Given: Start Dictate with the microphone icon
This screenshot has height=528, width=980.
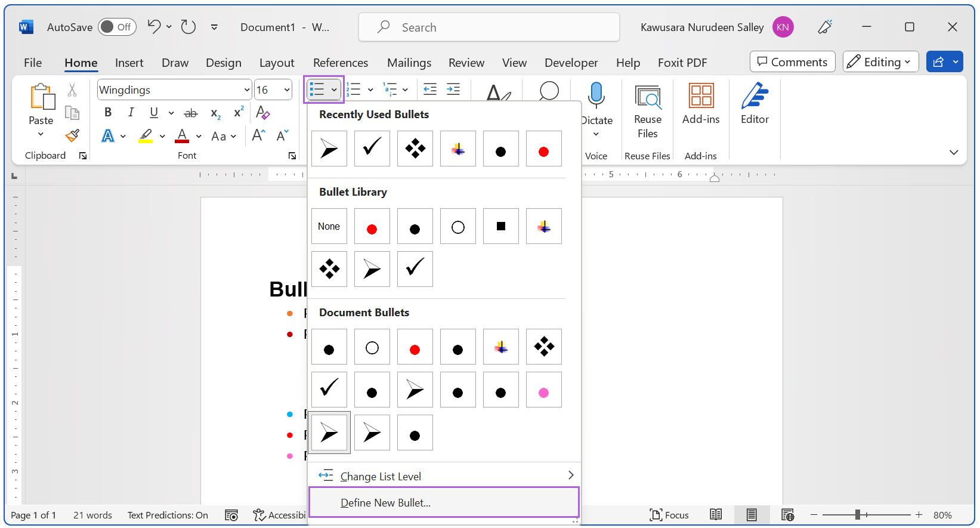Looking at the screenshot, I should tap(596, 95).
